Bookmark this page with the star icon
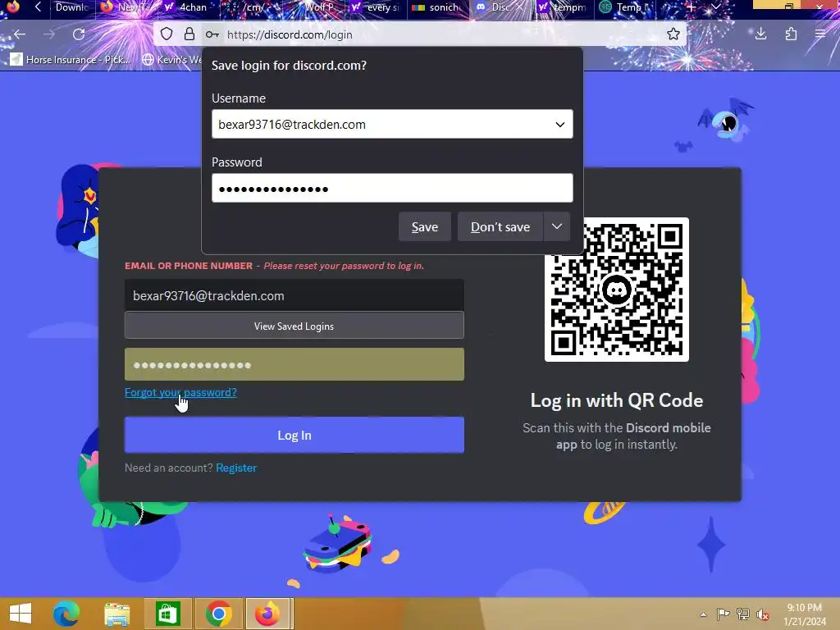 pyautogui.click(x=673, y=34)
